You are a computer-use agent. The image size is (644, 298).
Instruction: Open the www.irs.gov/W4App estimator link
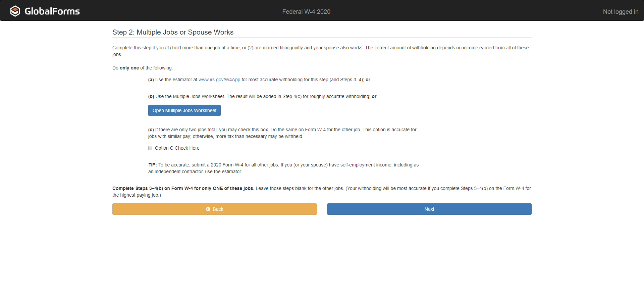[219, 80]
